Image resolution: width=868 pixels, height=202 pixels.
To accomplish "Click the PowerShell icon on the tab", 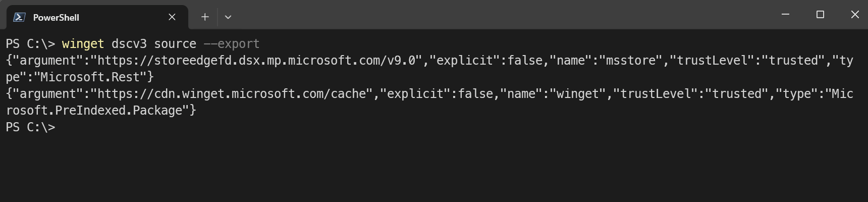I will click(x=19, y=17).
